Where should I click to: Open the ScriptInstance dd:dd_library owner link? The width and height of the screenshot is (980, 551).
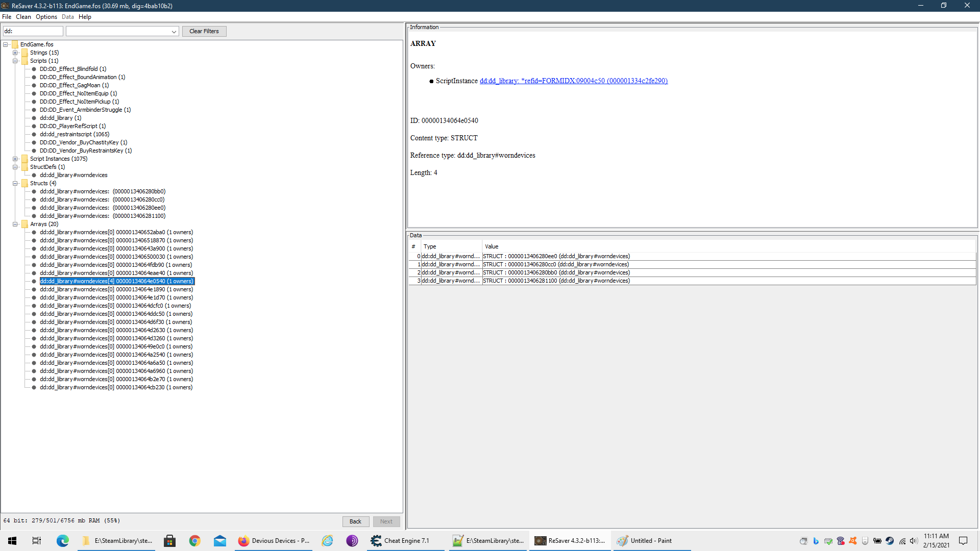(x=573, y=81)
